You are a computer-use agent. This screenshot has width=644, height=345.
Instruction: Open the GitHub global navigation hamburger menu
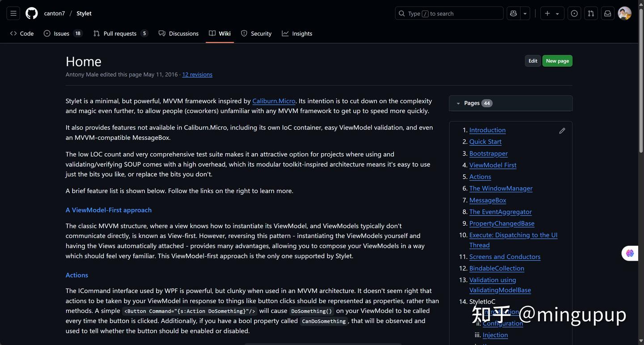point(13,13)
